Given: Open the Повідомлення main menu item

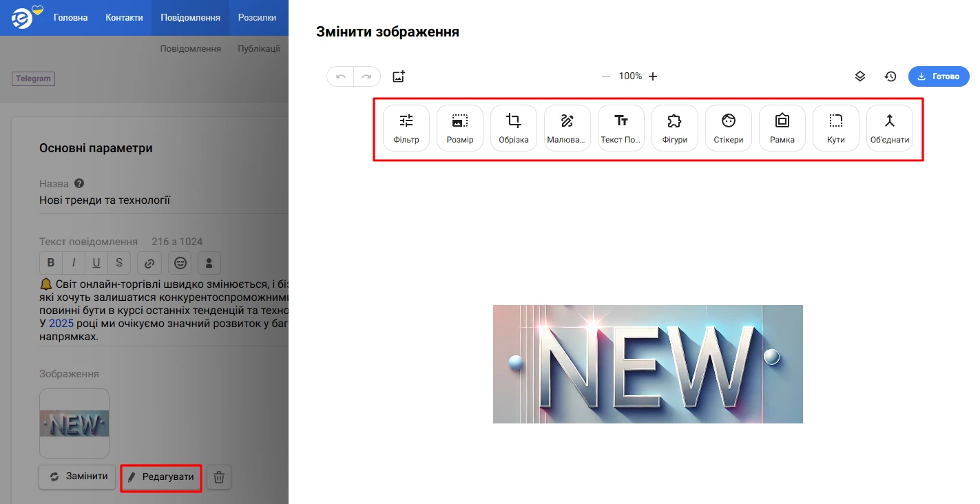Looking at the screenshot, I should tap(190, 18).
